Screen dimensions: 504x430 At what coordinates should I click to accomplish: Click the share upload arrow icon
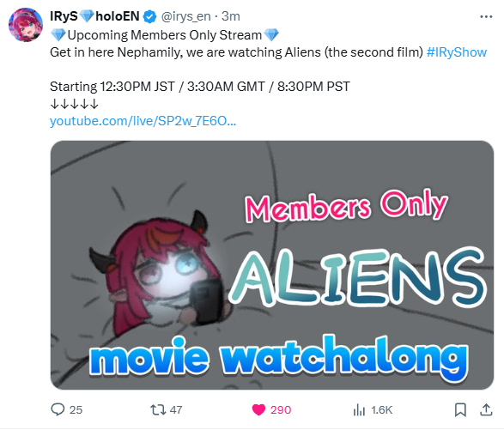[x=486, y=409]
